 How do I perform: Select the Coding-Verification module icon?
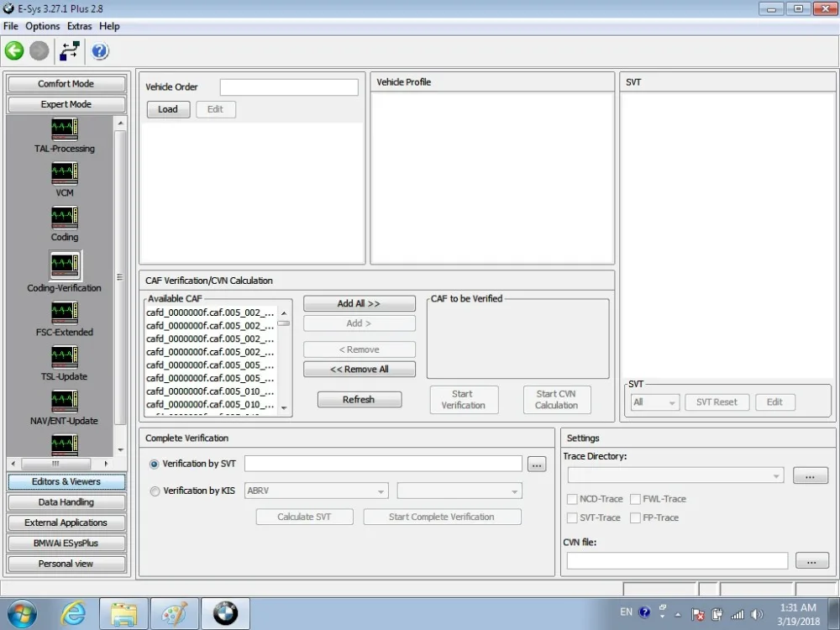[65, 265]
